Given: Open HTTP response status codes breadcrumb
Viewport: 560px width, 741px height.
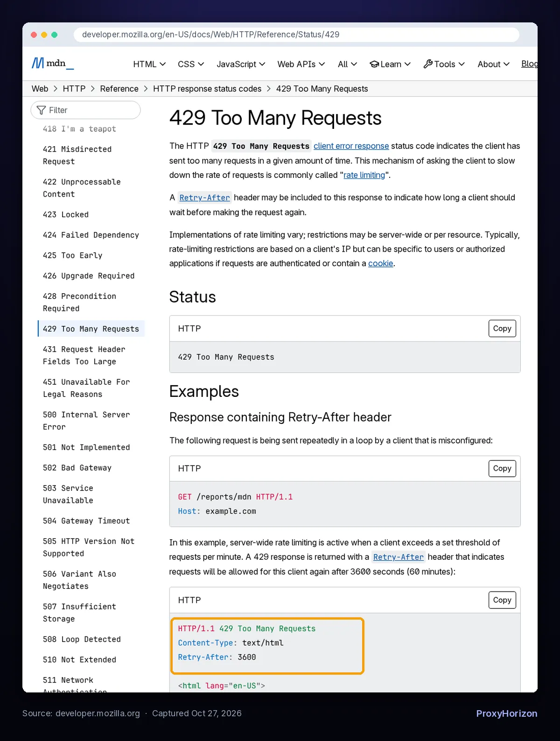Looking at the screenshot, I should [x=207, y=89].
